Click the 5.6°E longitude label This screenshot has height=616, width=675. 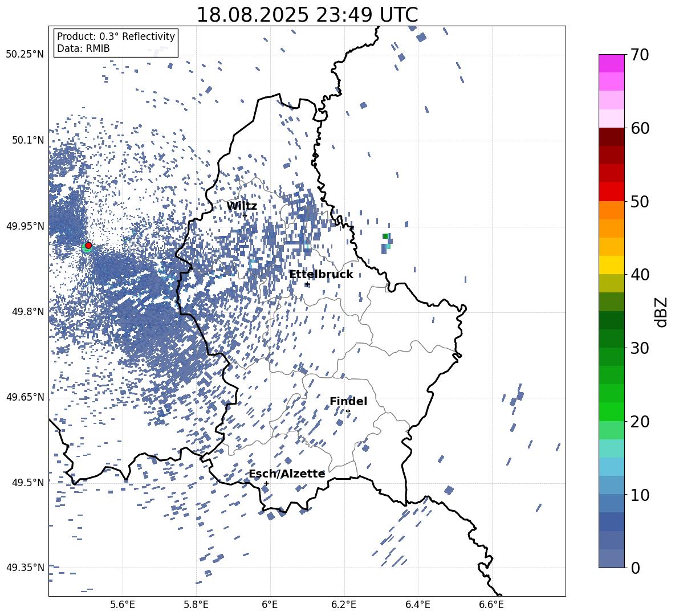pos(123,605)
